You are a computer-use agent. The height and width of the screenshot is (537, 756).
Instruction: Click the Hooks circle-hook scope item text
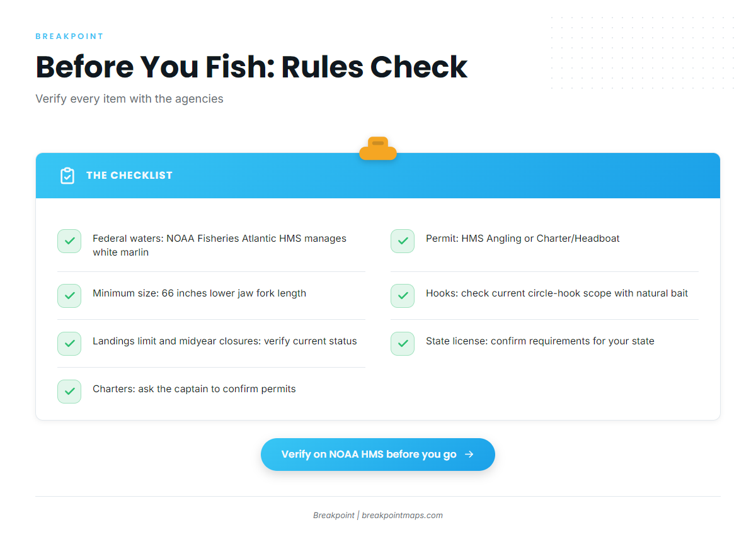(x=557, y=293)
